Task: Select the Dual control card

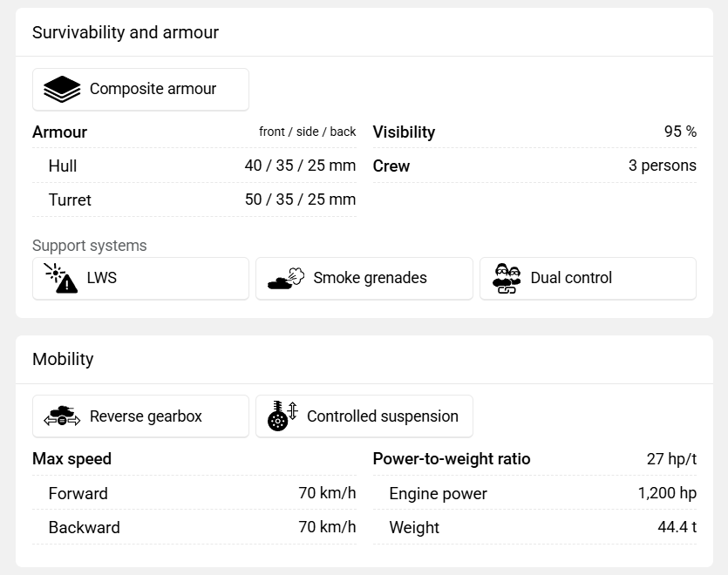Action: click(x=588, y=279)
